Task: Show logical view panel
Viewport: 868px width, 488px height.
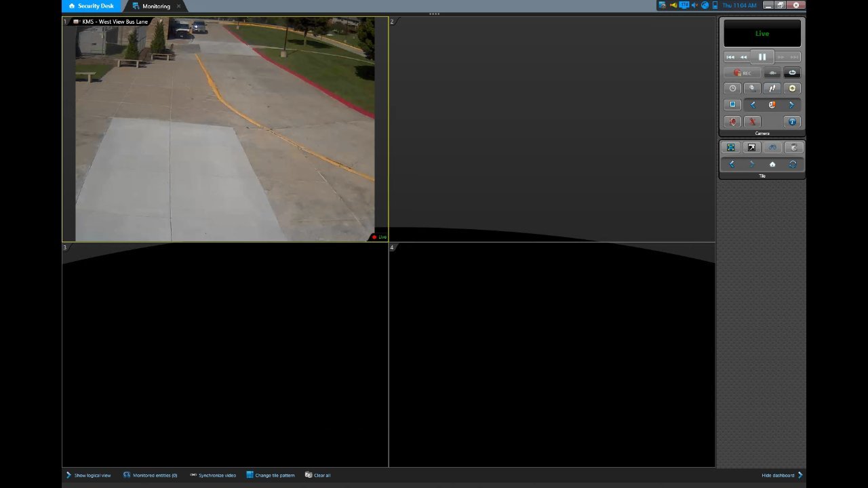Action: click(88, 475)
